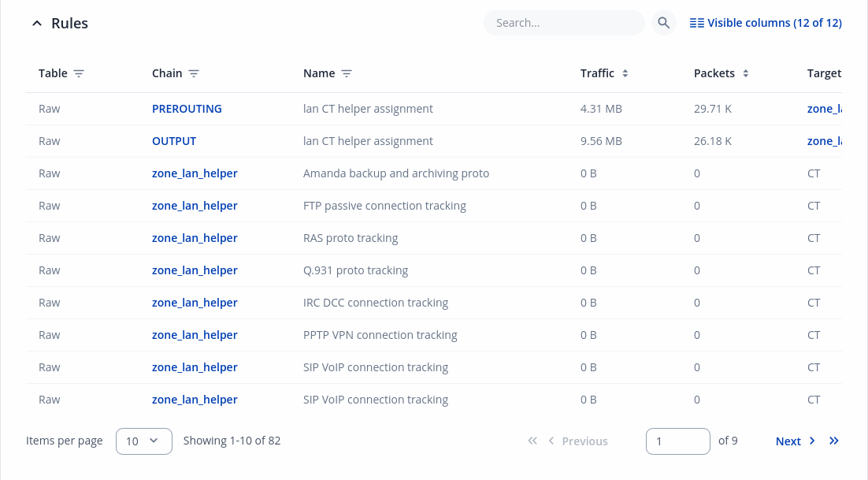Open zone_lan_helper link in Amanda backup row
The width and height of the screenshot is (868, 480).
(x=195, y=173)
